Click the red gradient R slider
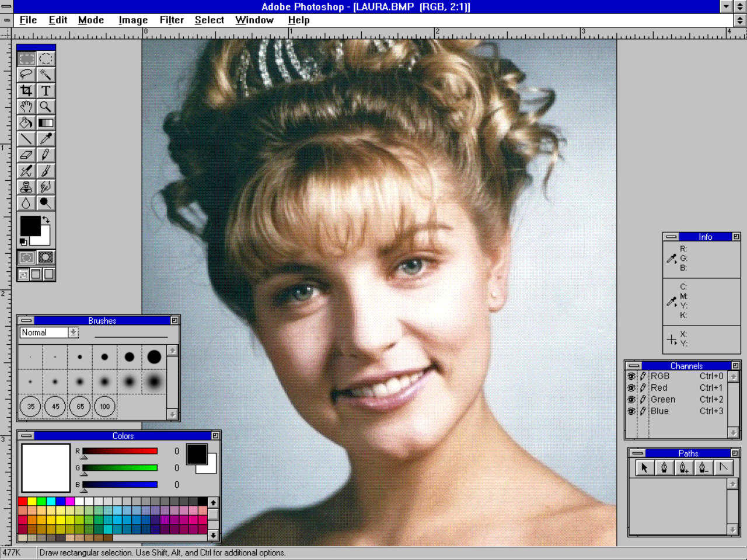The height and width of the screenshot is (560, 747). (x=120, y=451)
